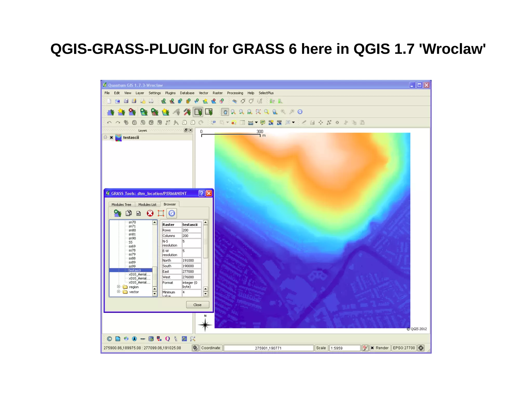Click the Open Attribute Table icon

242,122
